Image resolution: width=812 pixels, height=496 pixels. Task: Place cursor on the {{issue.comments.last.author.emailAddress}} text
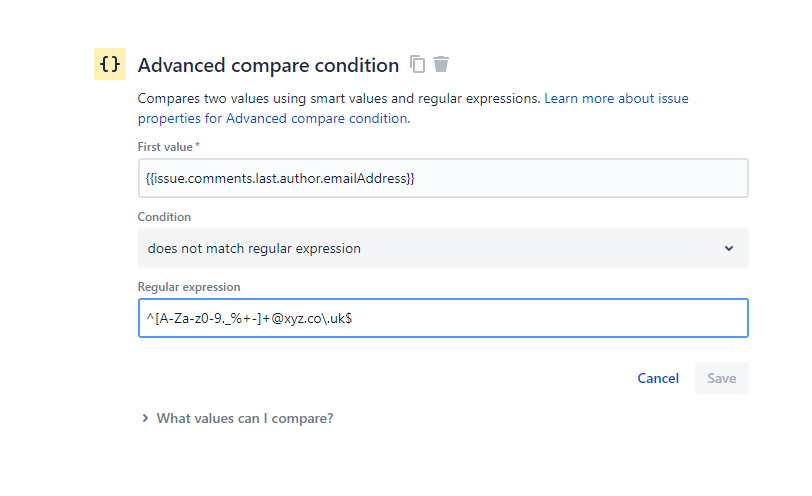click(280, 178)
